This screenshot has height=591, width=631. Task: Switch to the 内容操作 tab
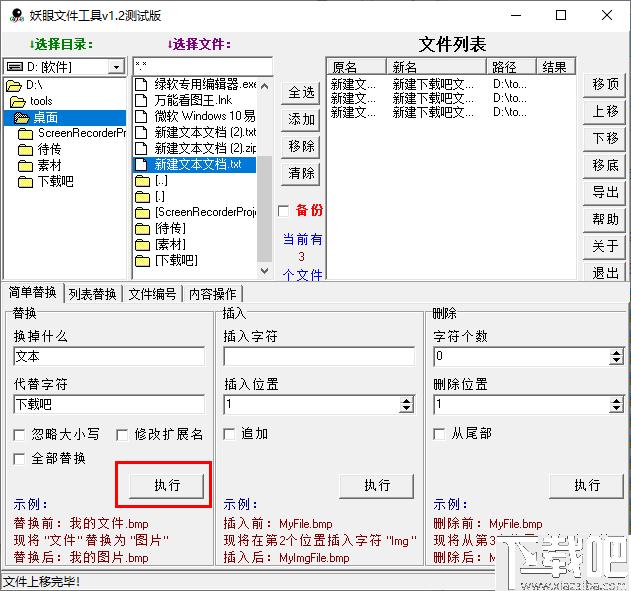coord(212,294)
